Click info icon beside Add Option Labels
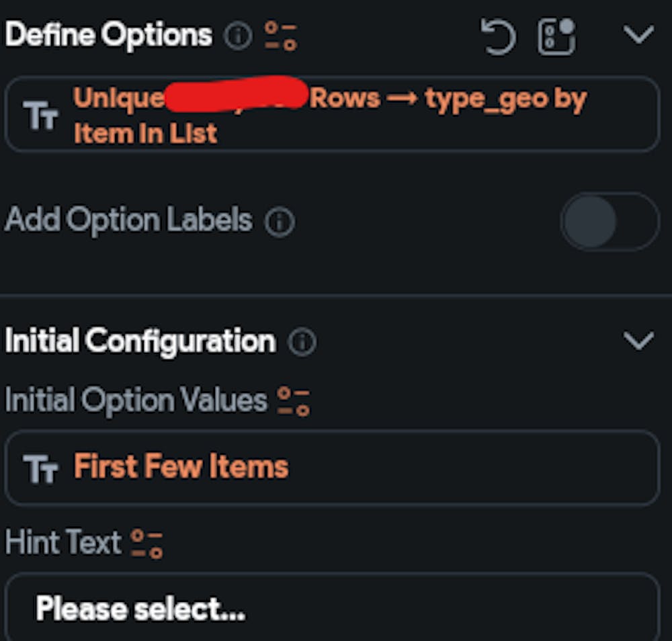The image size is (672, 641). click(279, 222)
